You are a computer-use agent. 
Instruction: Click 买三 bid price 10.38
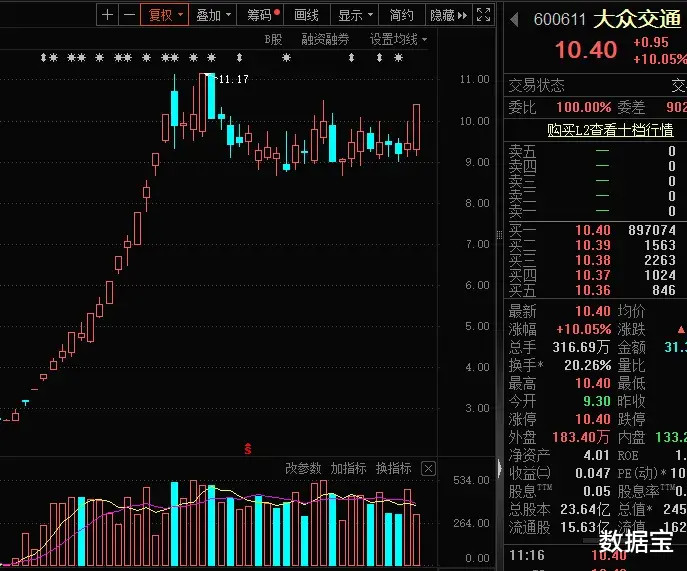(592, 260)
